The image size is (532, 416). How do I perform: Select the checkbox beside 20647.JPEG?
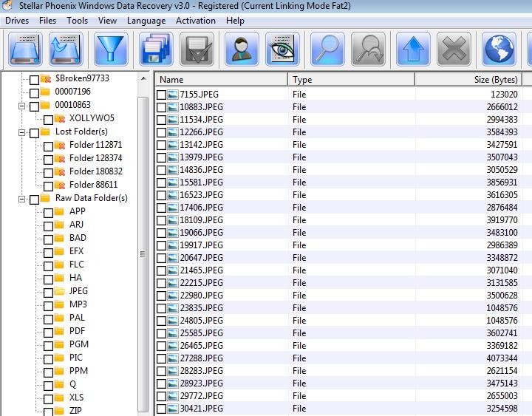162,258
